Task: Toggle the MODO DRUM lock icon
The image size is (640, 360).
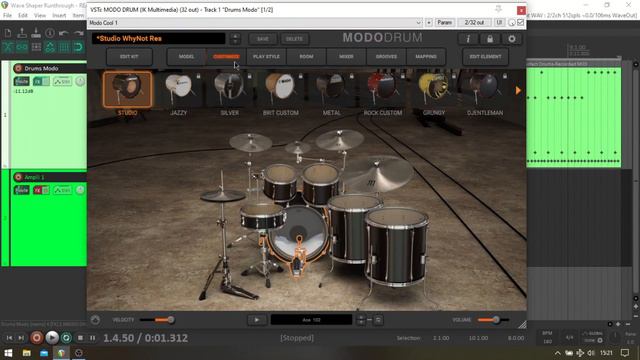Action: coord(490,39)
